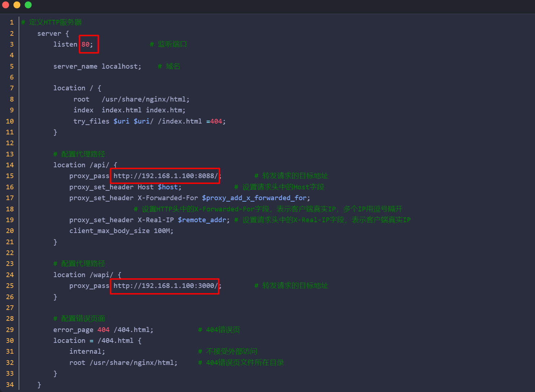Click the '# 配置代理路径' comment on line 13

tap(79, 154)
